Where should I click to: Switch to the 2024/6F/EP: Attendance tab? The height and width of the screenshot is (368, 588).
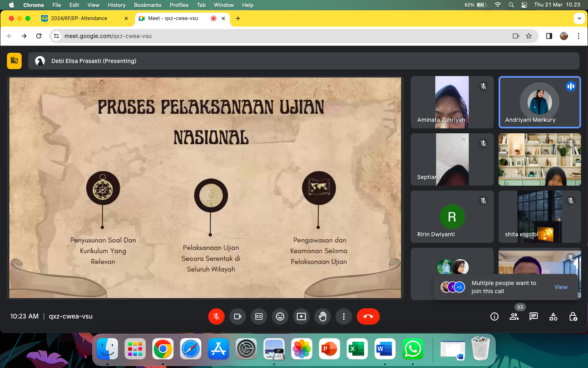[79, 18]
